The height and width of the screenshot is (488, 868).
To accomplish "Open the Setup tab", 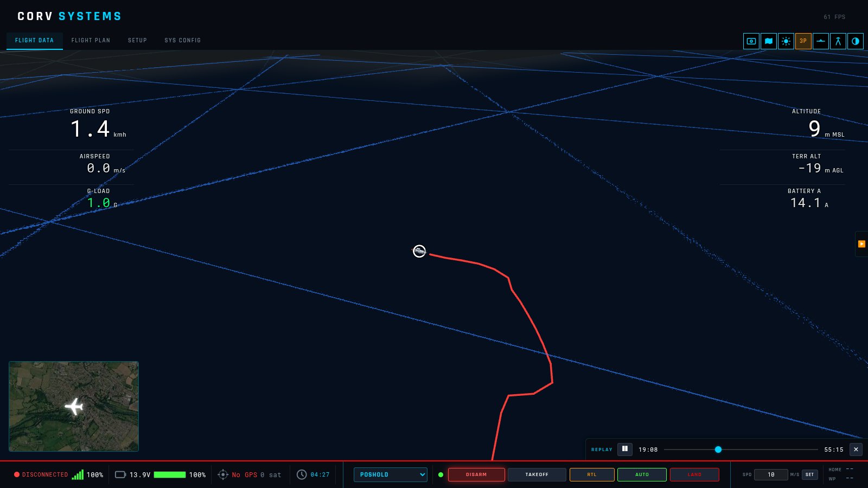I will [x=137, y=41].
